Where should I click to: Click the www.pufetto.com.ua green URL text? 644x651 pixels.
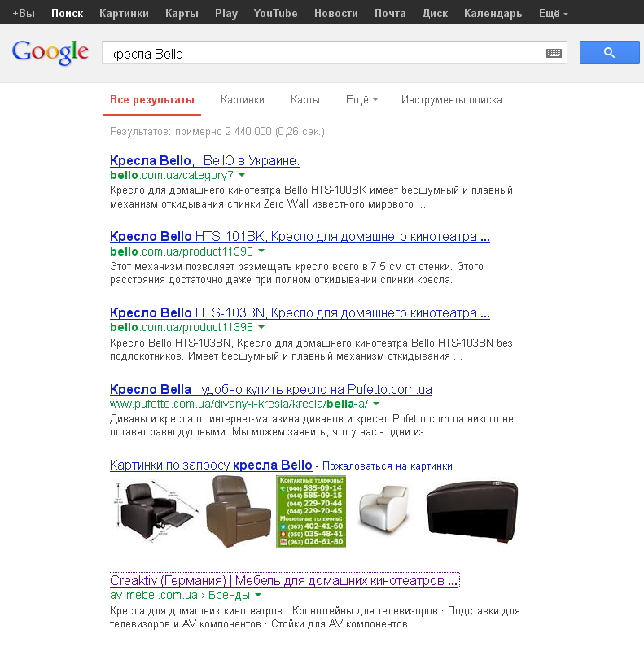(x=239, y=404)
